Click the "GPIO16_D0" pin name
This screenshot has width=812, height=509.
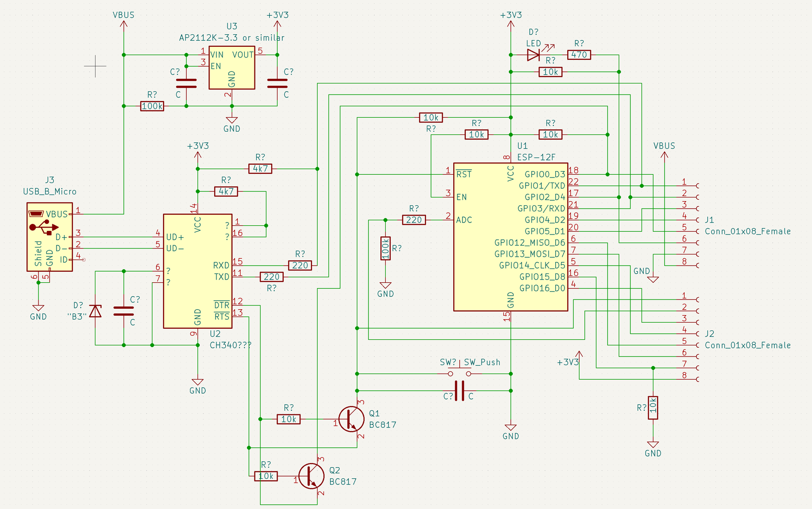click(542, 288)
